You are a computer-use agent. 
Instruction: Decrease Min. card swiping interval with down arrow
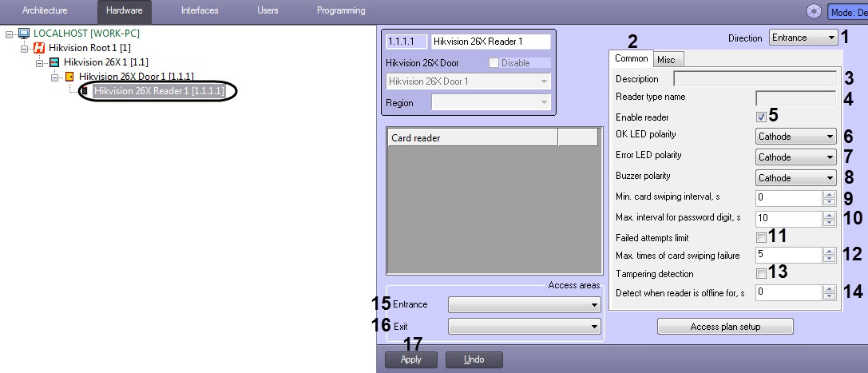[829, 201]
